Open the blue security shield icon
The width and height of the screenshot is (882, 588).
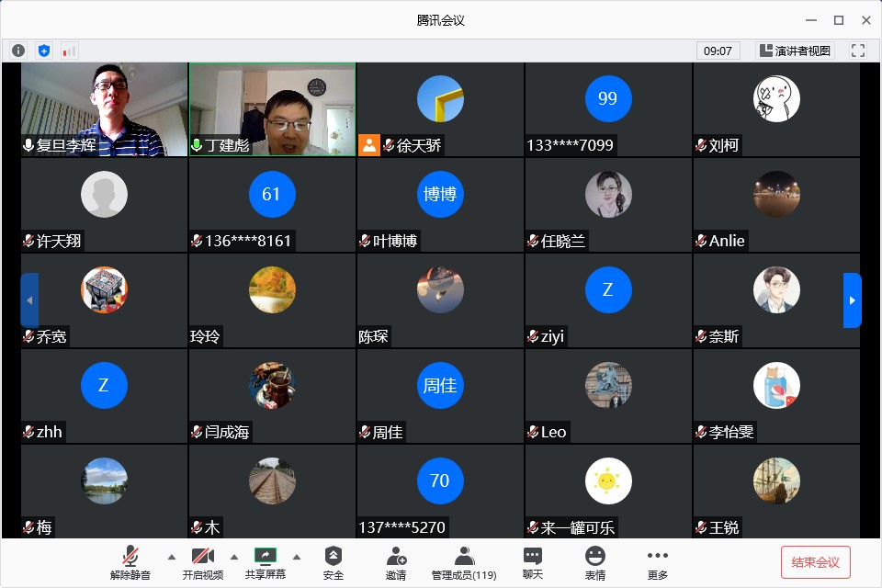pyautogui.click(x=43, y=51)
